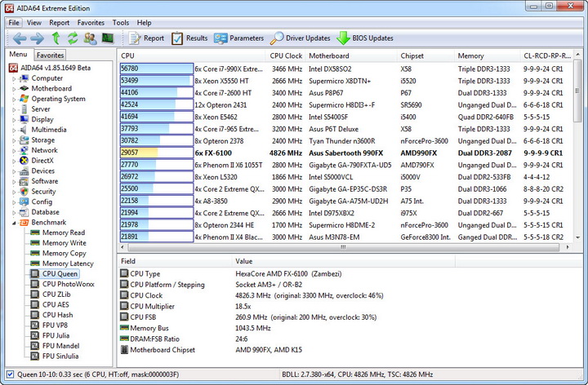
Task: Open the Memory Latency benchmark
Action: pos(68,263)
